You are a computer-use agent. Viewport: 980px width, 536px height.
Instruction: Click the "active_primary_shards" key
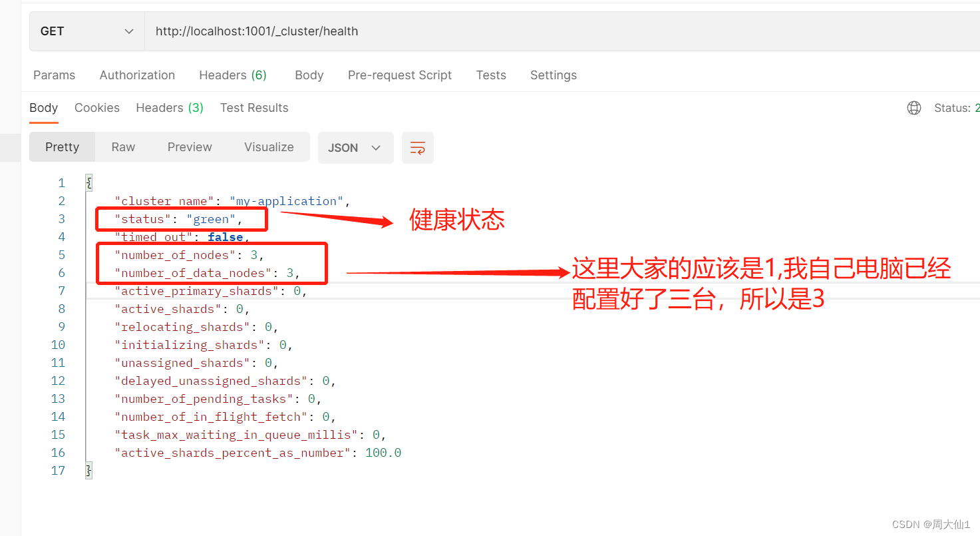198,291
